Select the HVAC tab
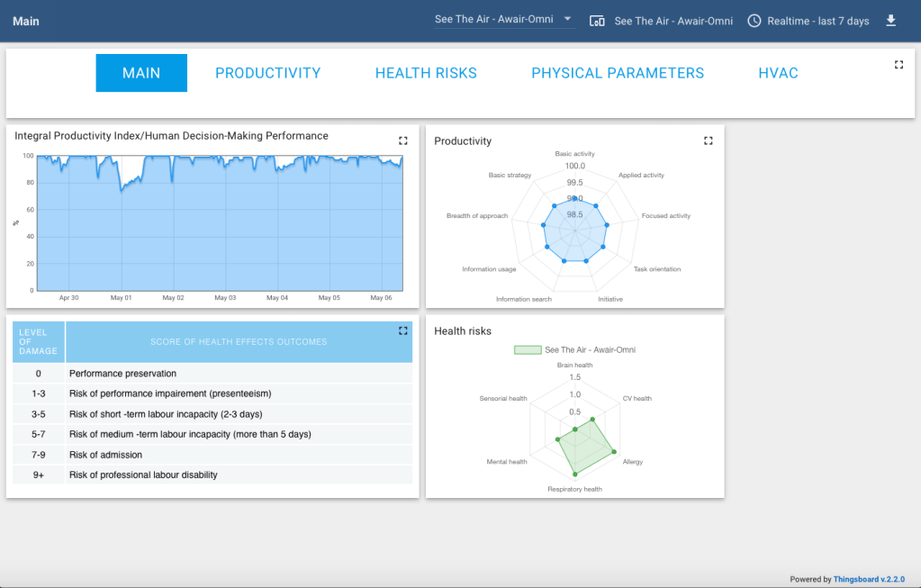 pos(778,73)
